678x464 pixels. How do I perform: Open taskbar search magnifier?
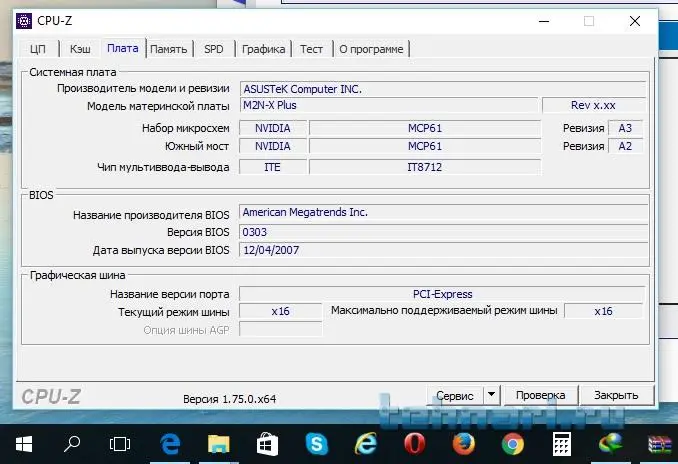tap(72, 444)
